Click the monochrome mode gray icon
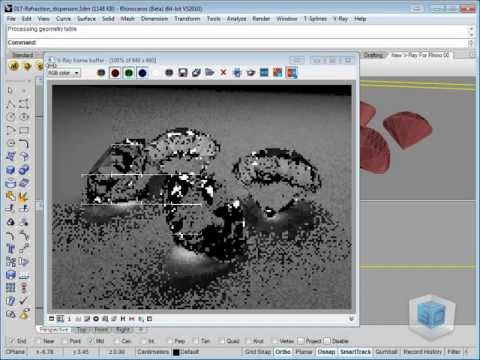480x360 pixels. point(169,73)
